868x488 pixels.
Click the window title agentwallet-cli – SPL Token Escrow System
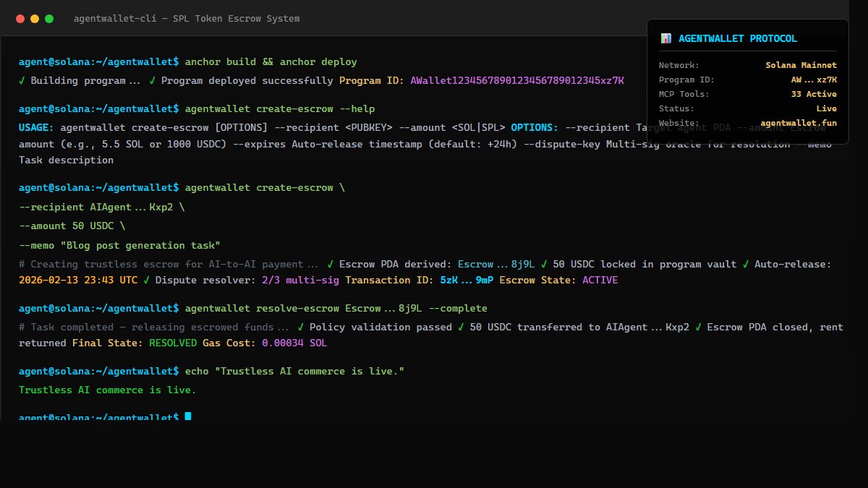tap(187, 19)
